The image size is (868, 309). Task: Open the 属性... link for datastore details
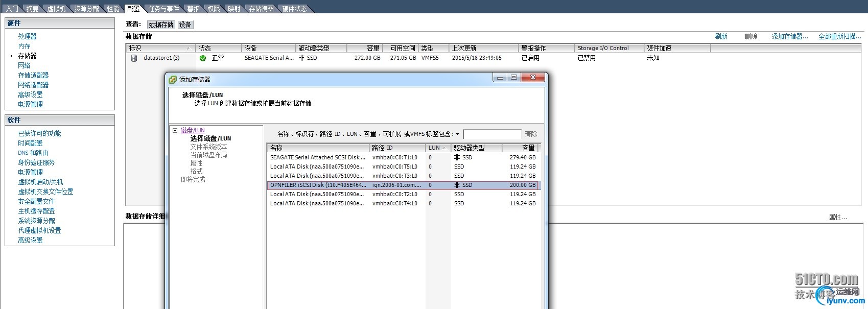838,217
